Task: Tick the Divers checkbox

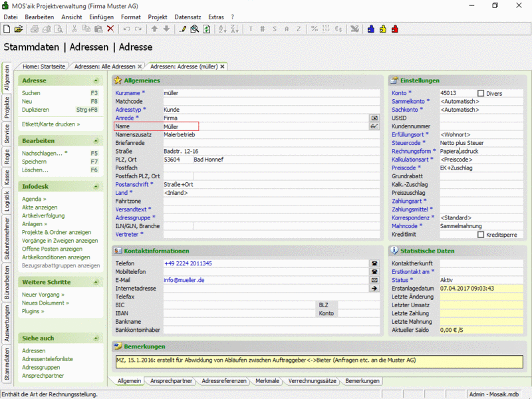Action: coord(481,93)
